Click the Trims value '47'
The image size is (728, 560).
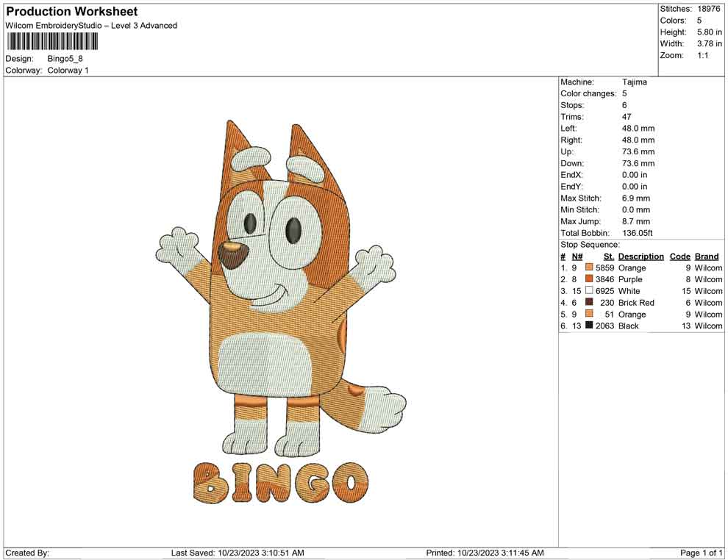[x=627, y=116]
